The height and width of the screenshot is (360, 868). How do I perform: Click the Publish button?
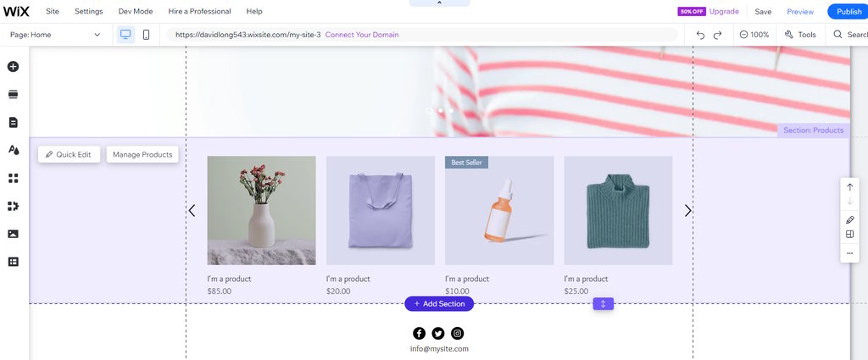(848, 12)
